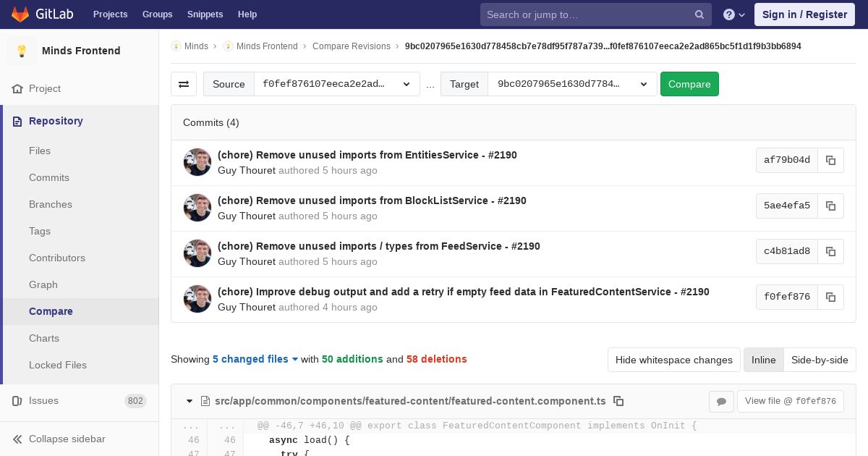Open Branches in the repository sidebar
Screen dimensions: 868x456
point(51,204)
